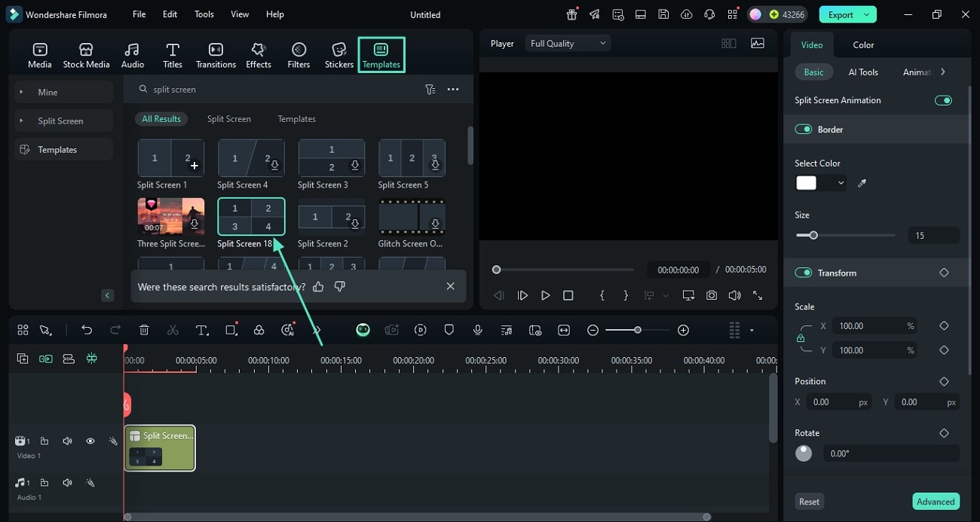Open the Tools menu
This screenshot has height=522, width=980.
pyautogui.click(x=204, y=14)
